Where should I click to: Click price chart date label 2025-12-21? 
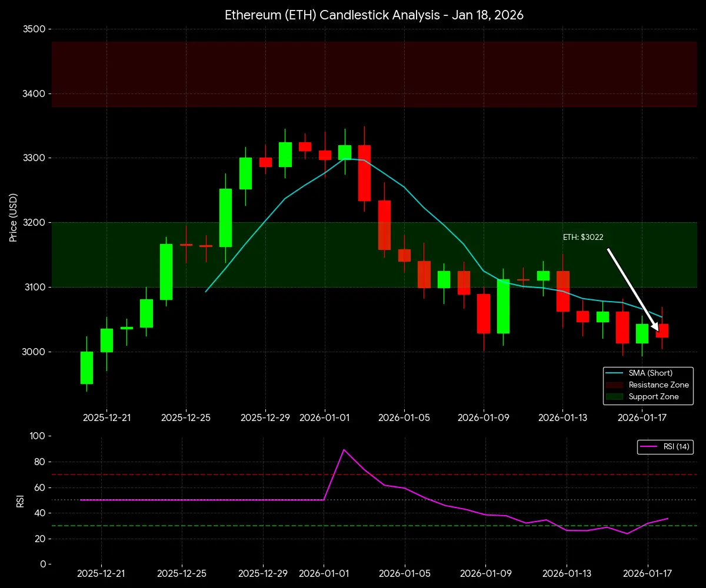(x=106, y=417)
